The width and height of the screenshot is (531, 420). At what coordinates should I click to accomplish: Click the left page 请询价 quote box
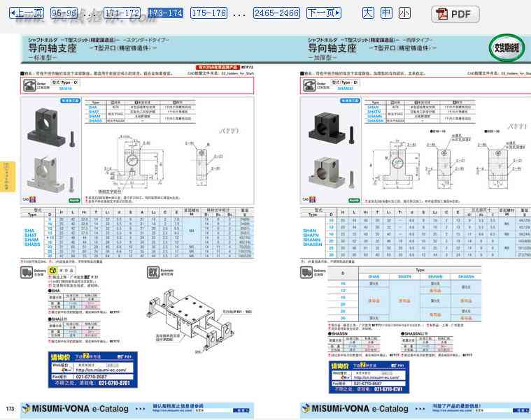coord(93,370)
